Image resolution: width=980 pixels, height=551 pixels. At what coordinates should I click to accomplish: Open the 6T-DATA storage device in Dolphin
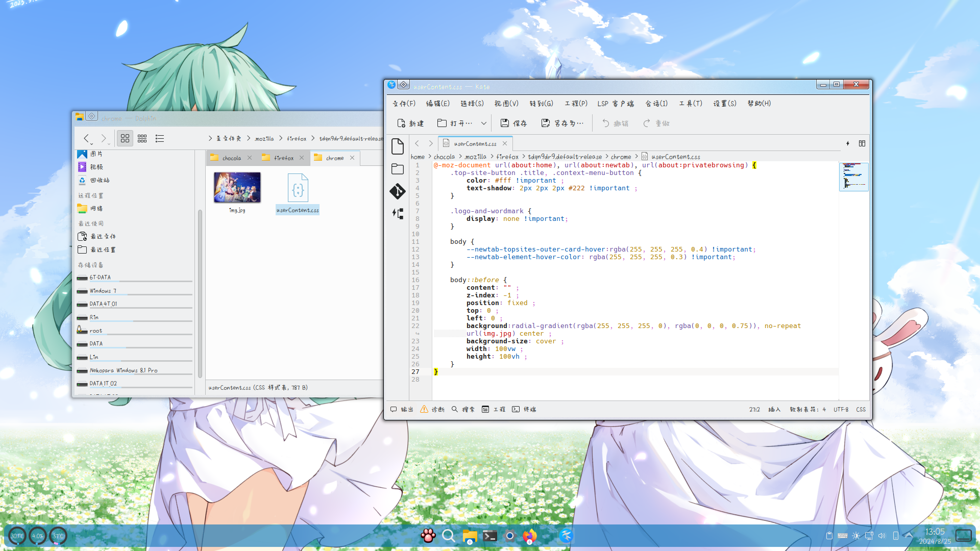[134, 278]
